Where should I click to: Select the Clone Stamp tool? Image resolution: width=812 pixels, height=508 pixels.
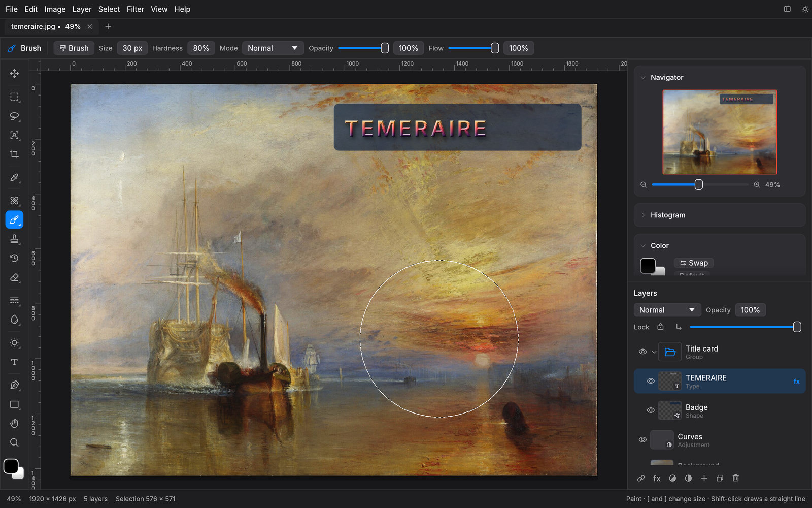tap(14, 239)
